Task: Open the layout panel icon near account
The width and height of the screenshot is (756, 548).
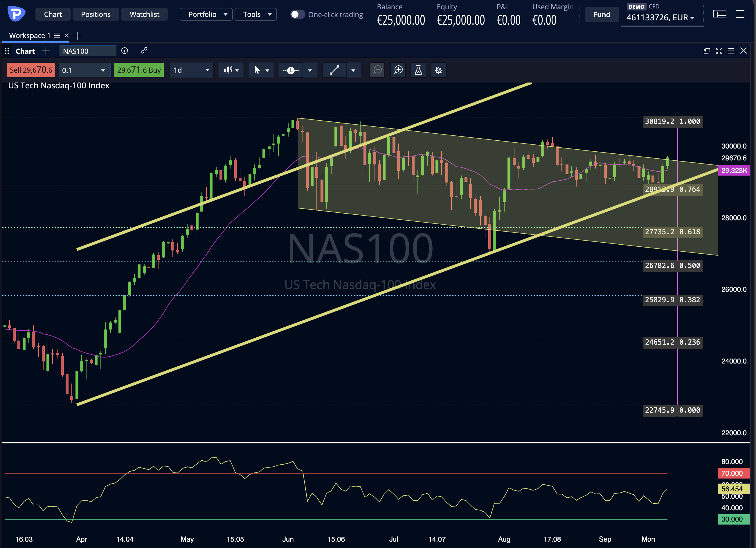Action: 719,14
